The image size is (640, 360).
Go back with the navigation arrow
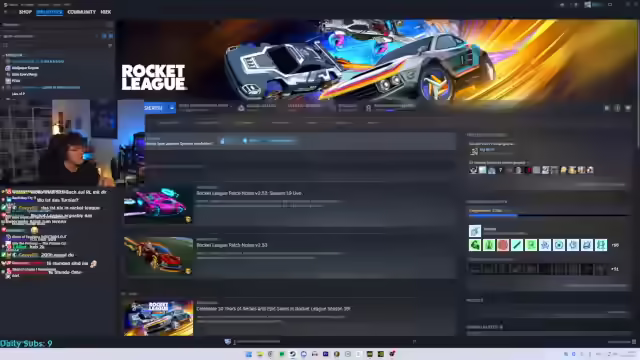click(x=6, y=12)
